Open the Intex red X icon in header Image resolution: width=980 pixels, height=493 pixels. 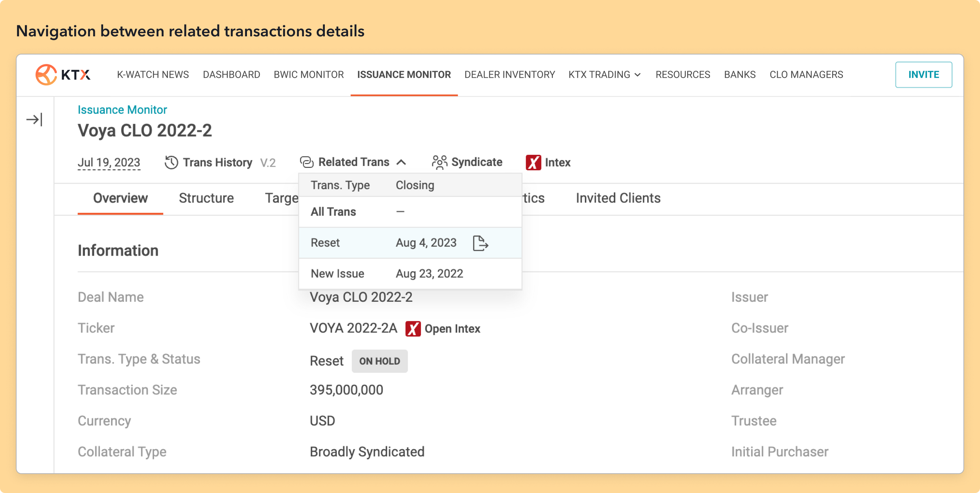[533, 162]
